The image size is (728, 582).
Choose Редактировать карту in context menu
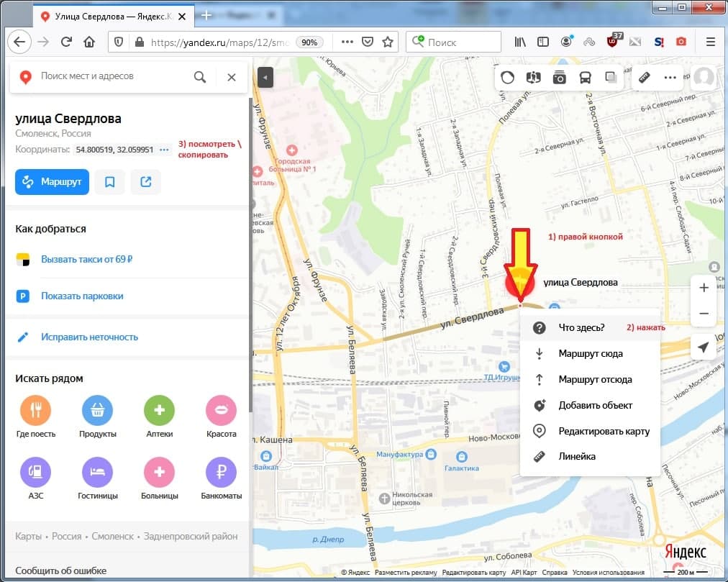pyautogui.click(x=590, y=431)
